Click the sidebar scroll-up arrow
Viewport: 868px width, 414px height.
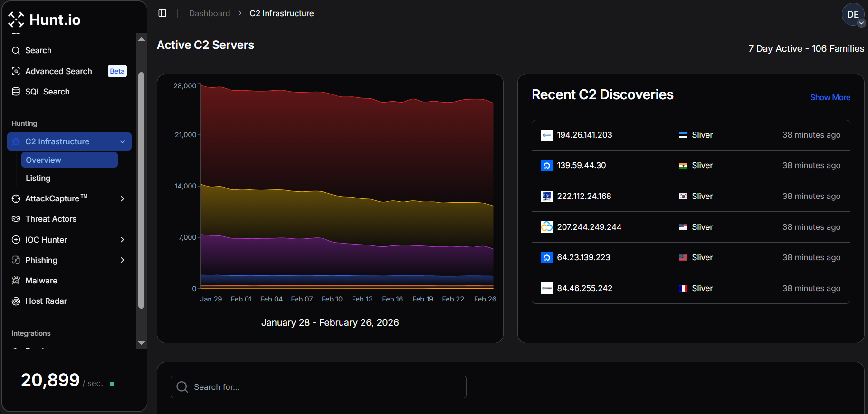(141, 39)
